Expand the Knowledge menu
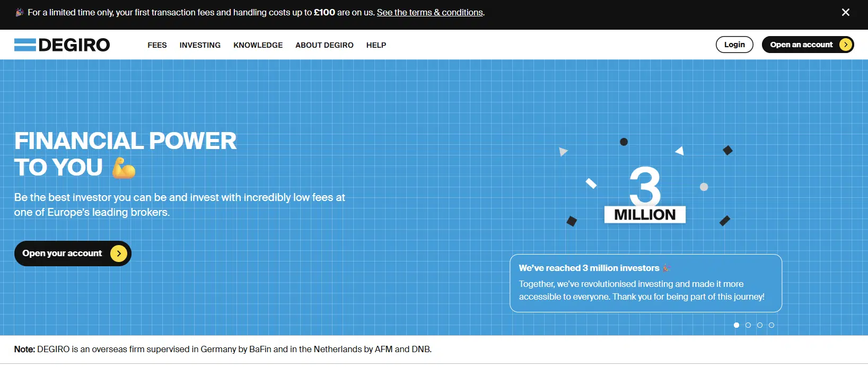 pyautogui.click(x=258, y=45)
